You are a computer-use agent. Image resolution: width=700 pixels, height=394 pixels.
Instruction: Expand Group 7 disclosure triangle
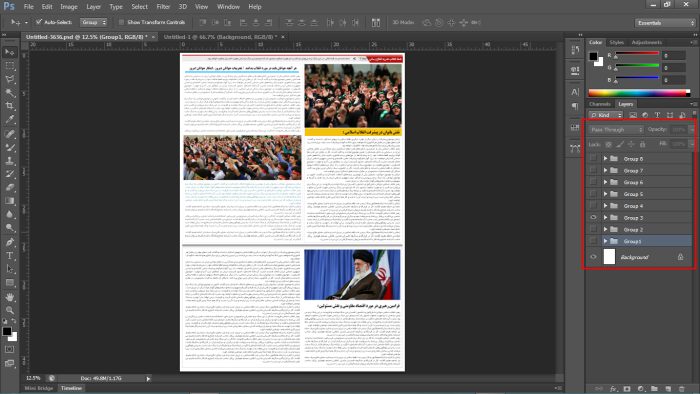coord(605,170)
